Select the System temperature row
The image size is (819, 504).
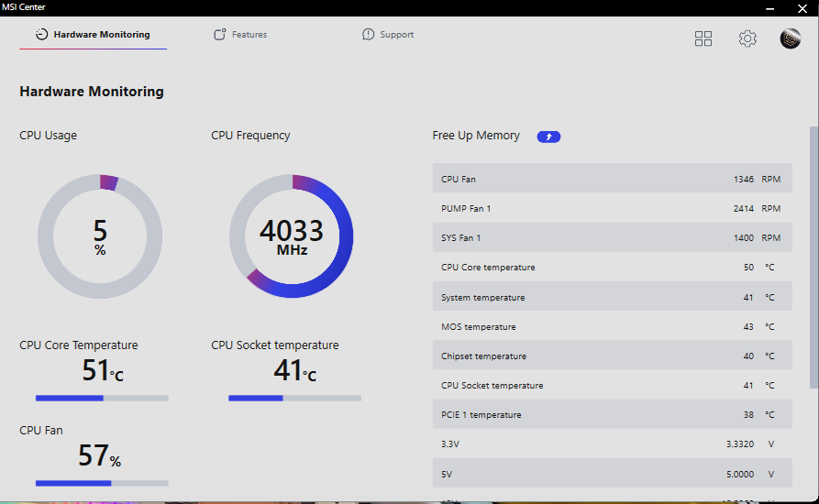coord(612,297)
